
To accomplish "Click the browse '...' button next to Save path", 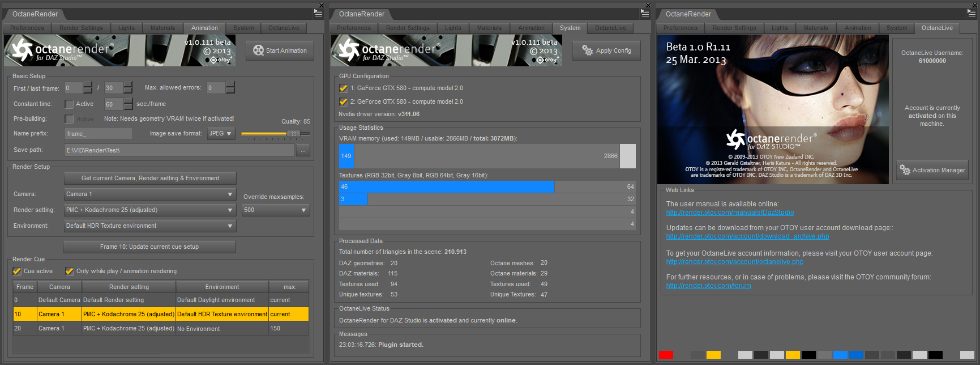I will [x=303, y=150].
